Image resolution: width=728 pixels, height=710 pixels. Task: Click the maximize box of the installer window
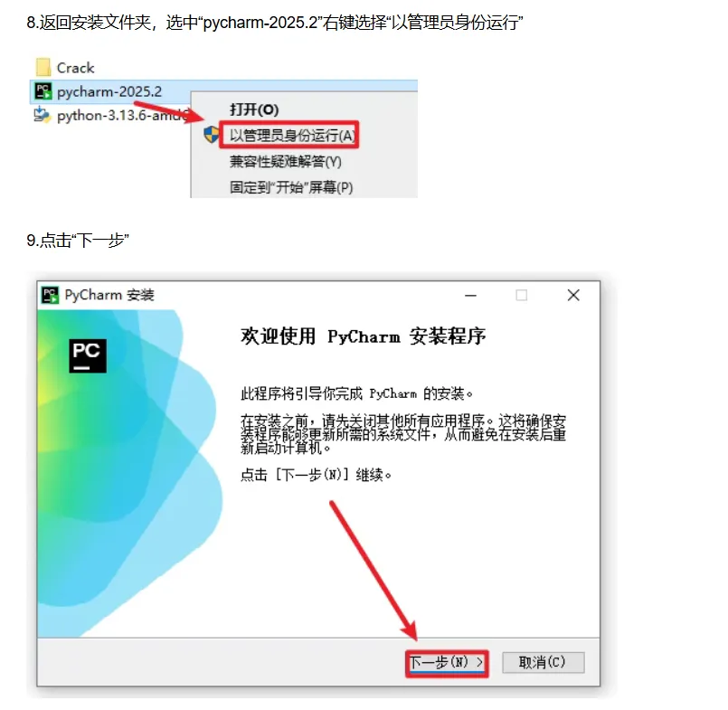[x=522, y=296]
